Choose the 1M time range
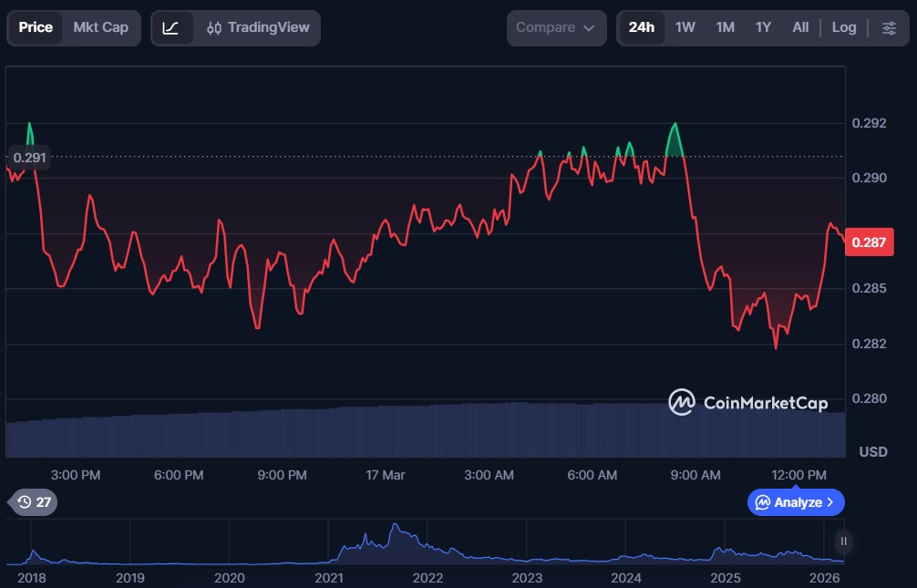917x588 pixels. (x=725, y=27)
